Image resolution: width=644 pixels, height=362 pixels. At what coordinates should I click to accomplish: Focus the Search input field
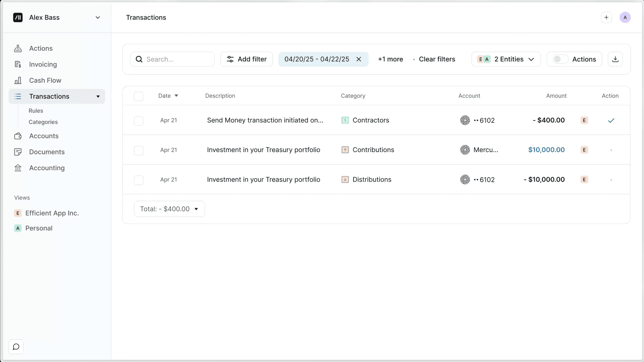[x=172, y=59]
